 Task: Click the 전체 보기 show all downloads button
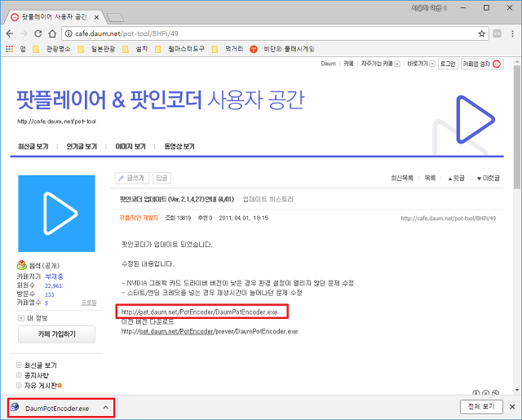(481, 406)
